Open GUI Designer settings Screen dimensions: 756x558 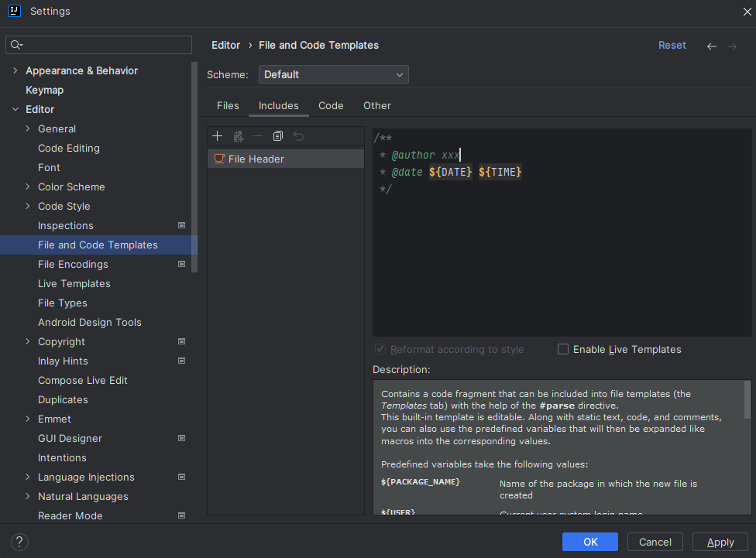click(x=70, y=439)
